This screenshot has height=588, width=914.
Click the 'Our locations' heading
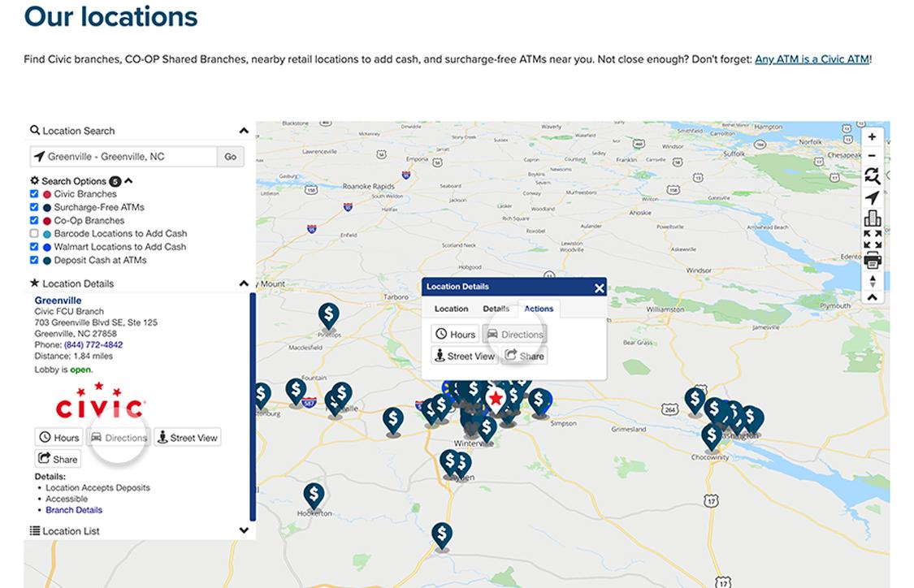(x=110, y=16)
